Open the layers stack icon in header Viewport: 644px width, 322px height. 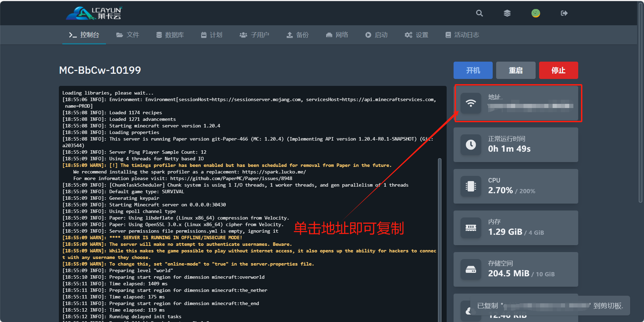pyautogui.click(x=507, y=13)
